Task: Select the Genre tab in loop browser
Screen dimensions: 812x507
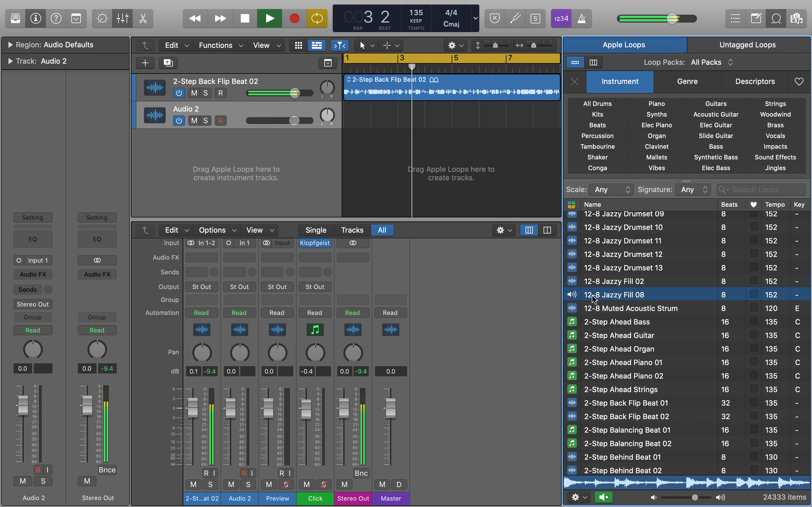Action: 687,81
